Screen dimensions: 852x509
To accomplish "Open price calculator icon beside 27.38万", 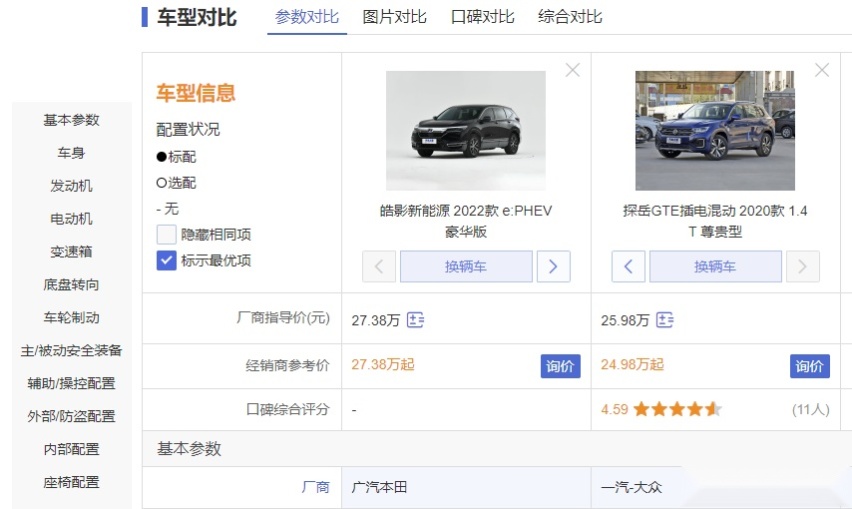I will click(416, 320).
